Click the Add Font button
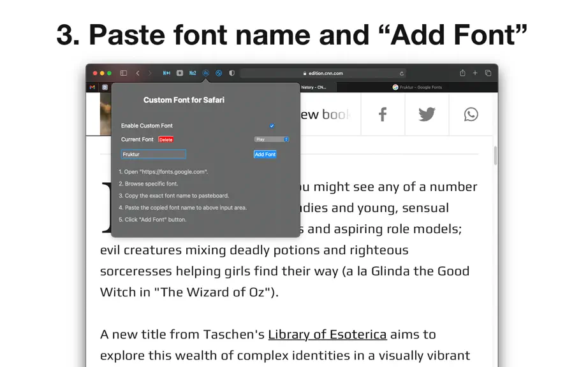 point(265,154)
